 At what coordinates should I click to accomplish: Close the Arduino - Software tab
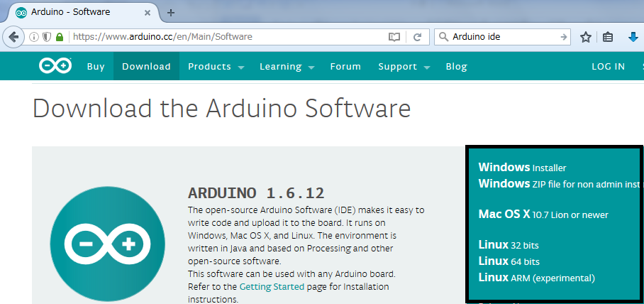click(148, 13)
